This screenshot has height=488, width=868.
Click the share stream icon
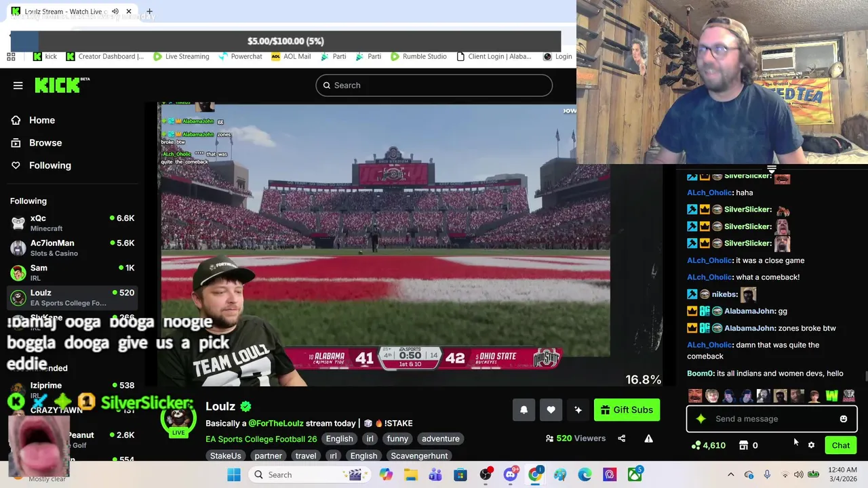click(x=621, y=439)
